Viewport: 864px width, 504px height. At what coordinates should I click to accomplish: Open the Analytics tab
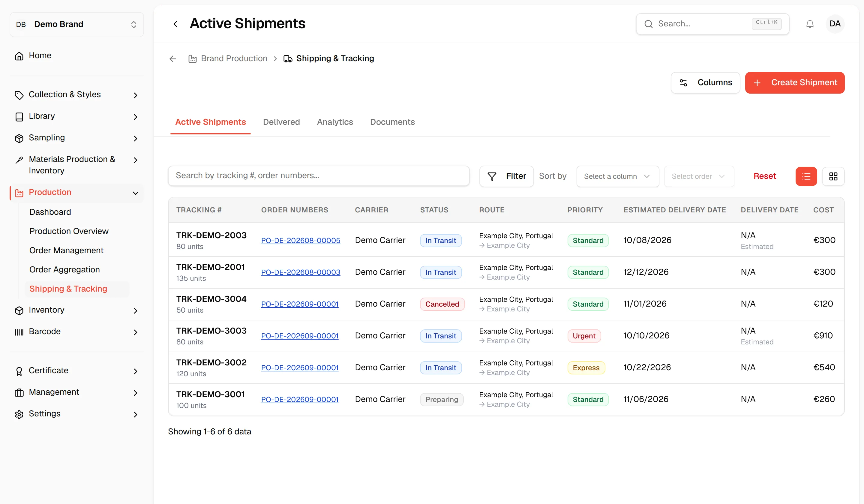(334, 122)
